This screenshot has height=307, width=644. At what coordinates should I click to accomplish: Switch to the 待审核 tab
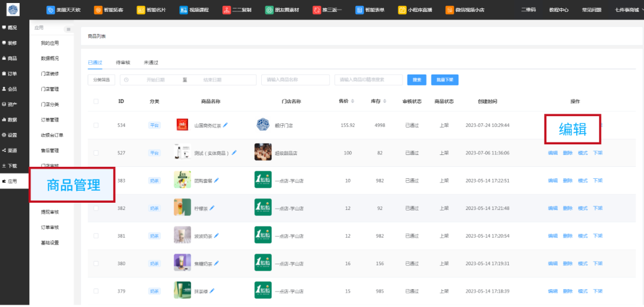123,63
